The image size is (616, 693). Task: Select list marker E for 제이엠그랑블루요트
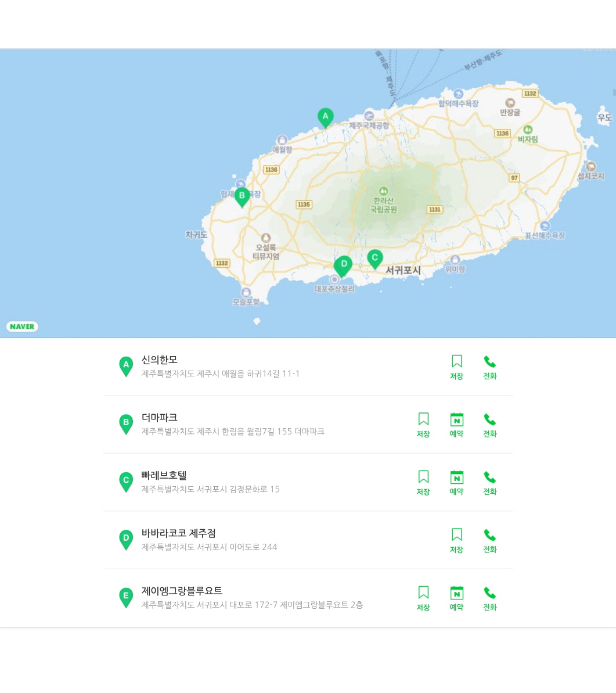126,597
